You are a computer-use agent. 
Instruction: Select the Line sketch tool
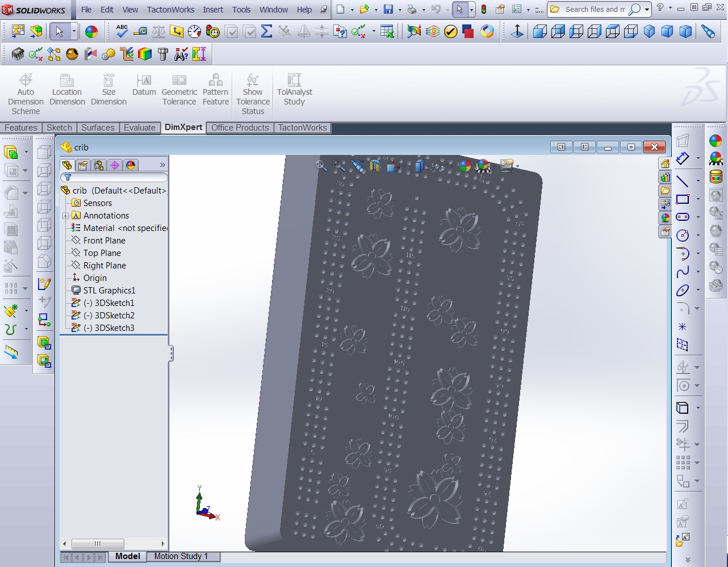684,179
